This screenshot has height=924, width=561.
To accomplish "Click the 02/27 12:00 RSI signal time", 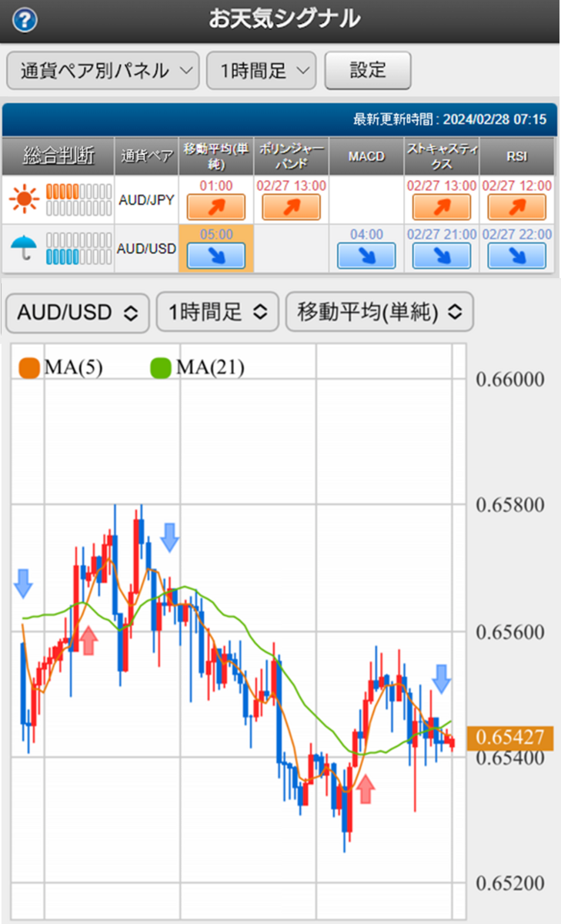I will click(x=517, y=186).
